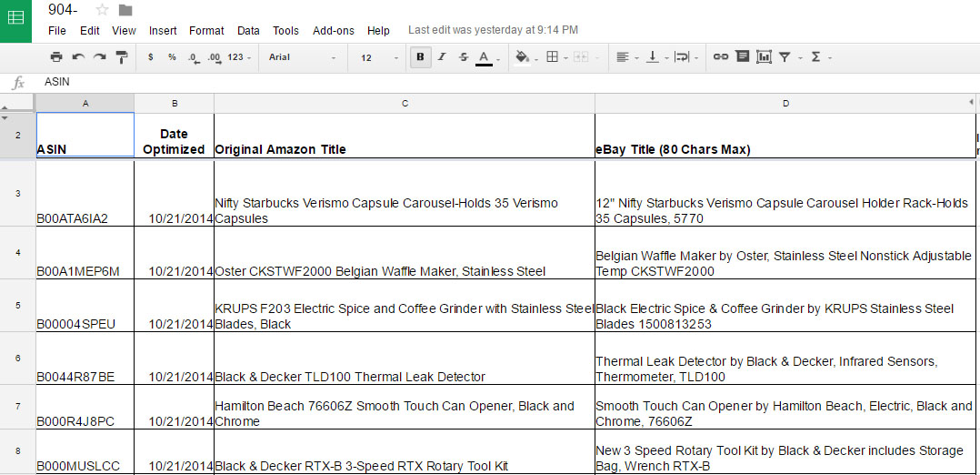980x475 pixels.
Task: Insert a link using the chain icon
Action: [x=721, y=57]
